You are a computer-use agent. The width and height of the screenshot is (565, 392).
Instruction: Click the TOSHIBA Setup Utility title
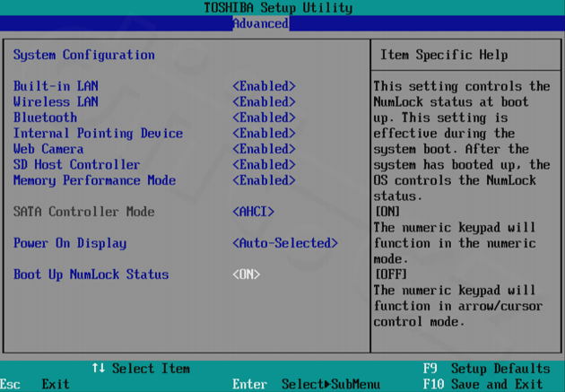tap(278, 7)
